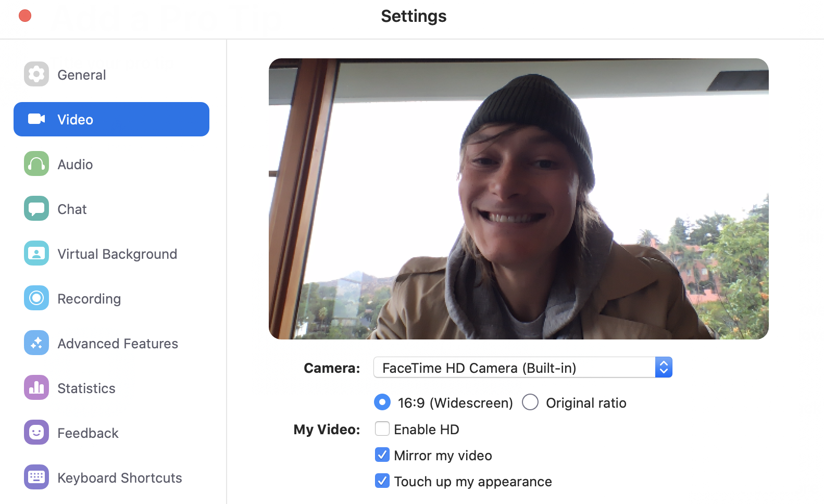The height and width of the screenshot is (504, 824).
Task: Click the Virtual Background icon
Action: 36,254
